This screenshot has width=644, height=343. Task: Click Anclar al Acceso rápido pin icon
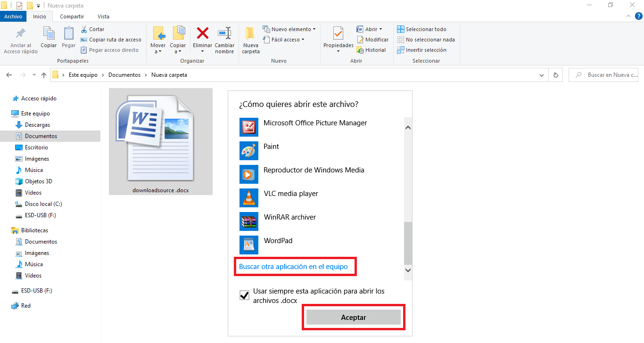point(21,34)
